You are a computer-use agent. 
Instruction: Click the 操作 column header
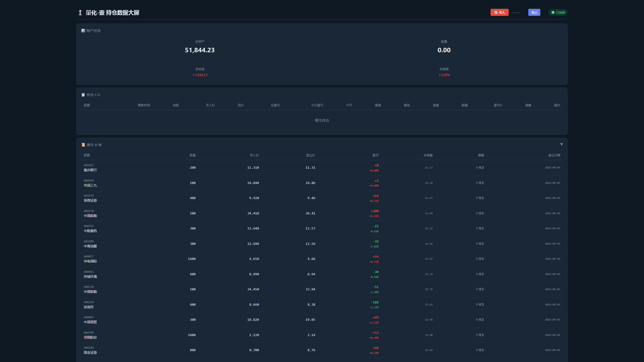tap(557, 105)
